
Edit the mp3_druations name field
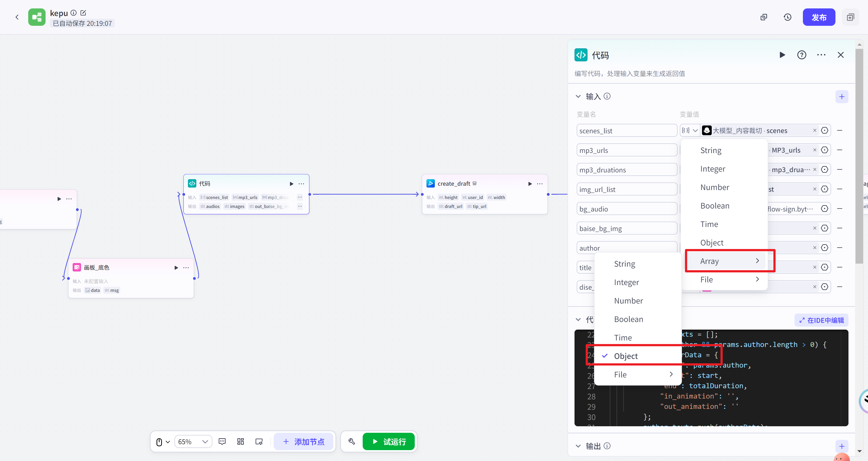626,170
